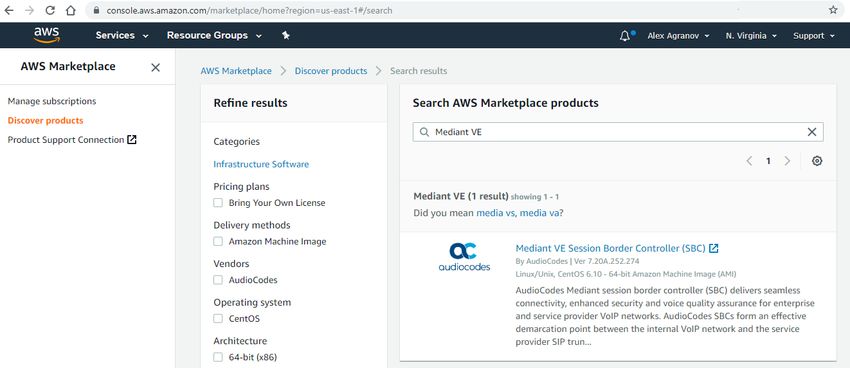850x368 pixels.
Task: Open the Resource Groups dropdown
Action: 214,35
